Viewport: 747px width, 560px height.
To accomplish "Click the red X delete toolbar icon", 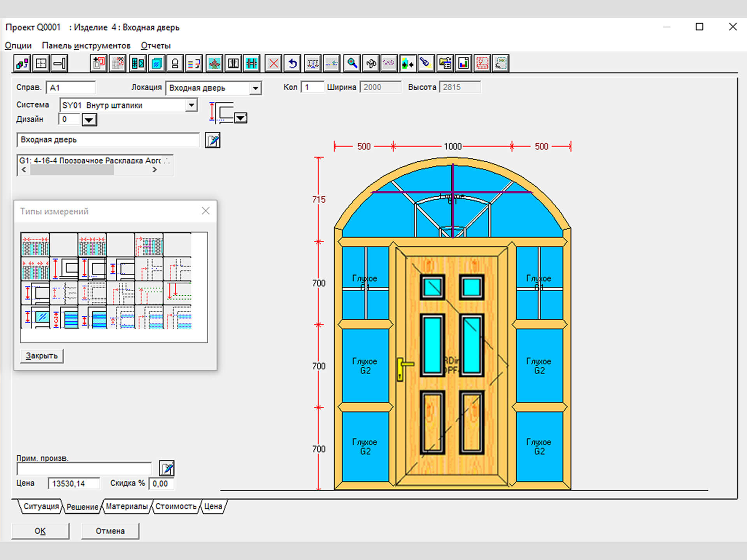I will click(274, 63).
